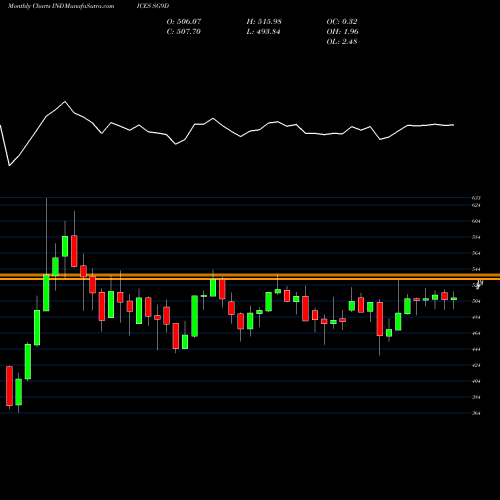Select the large red candle with wick to 444
This screenshot has height=500, width=500.
(x=380, y=319)
